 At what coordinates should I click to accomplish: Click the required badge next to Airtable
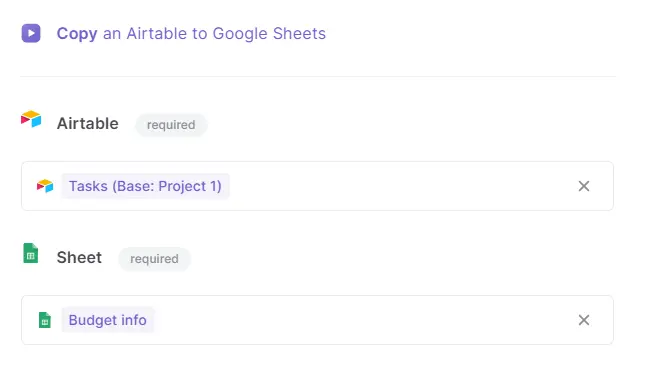coord(171,125)
